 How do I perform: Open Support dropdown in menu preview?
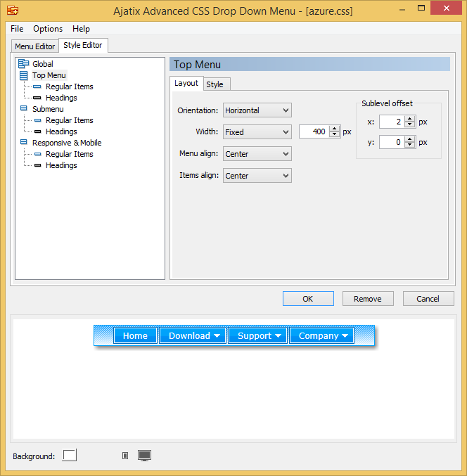(x=258, y=335)
